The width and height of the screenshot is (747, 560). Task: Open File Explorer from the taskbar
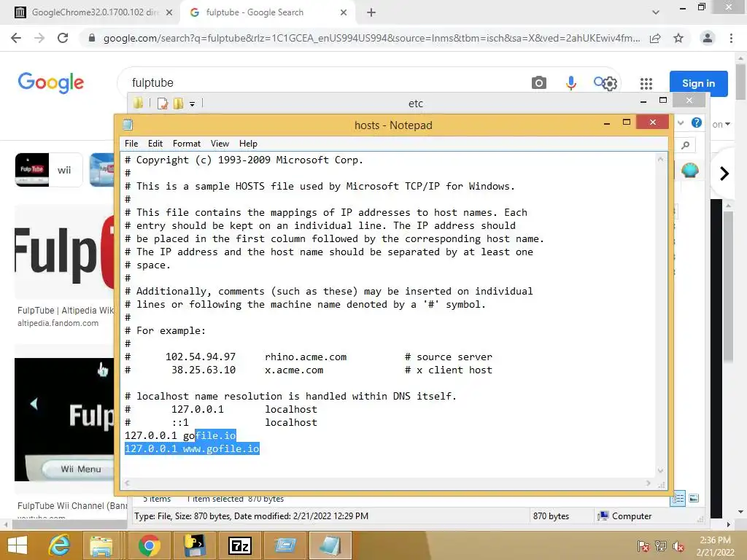pyautogui.click(x=101, y=545)
